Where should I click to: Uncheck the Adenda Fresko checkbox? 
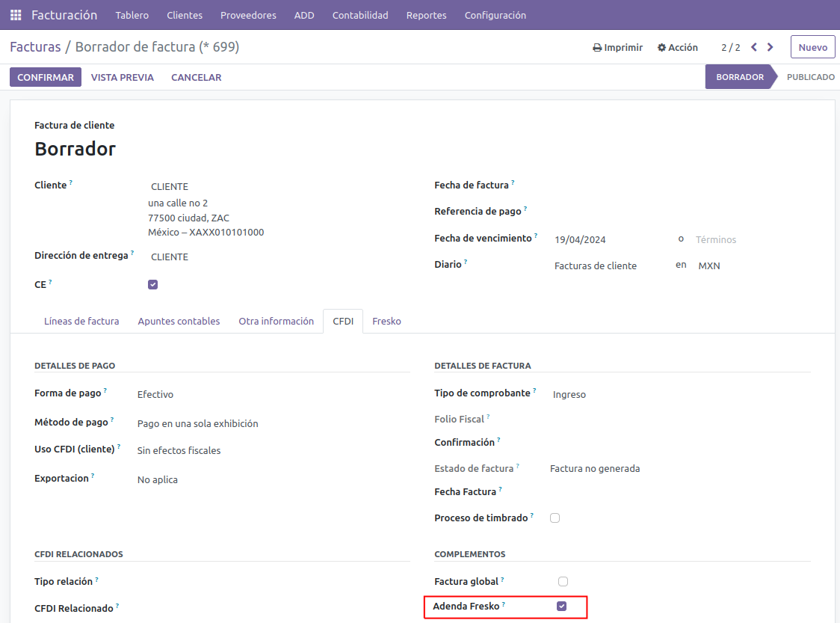coord(561,607)
